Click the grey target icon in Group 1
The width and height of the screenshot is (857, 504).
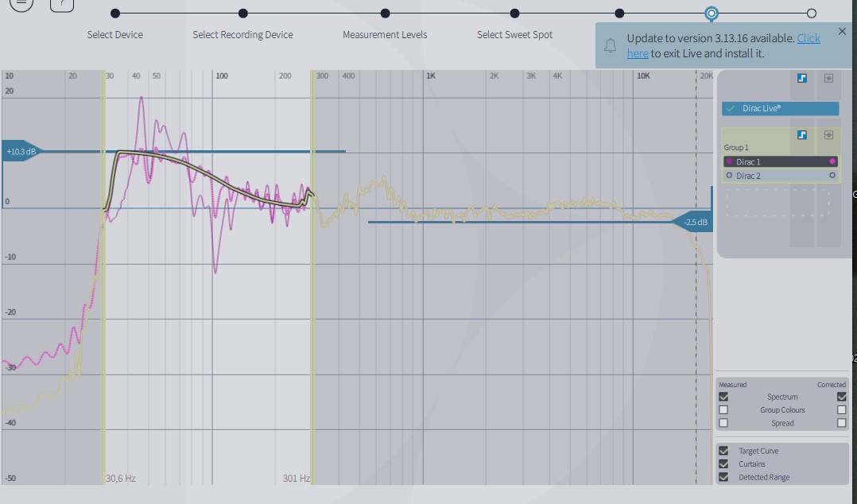828,135
